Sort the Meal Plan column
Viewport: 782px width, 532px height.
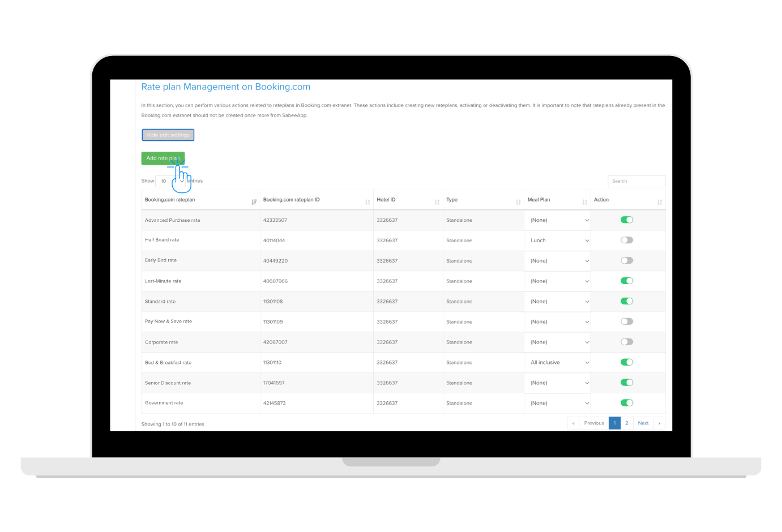(x=586, y=201)
